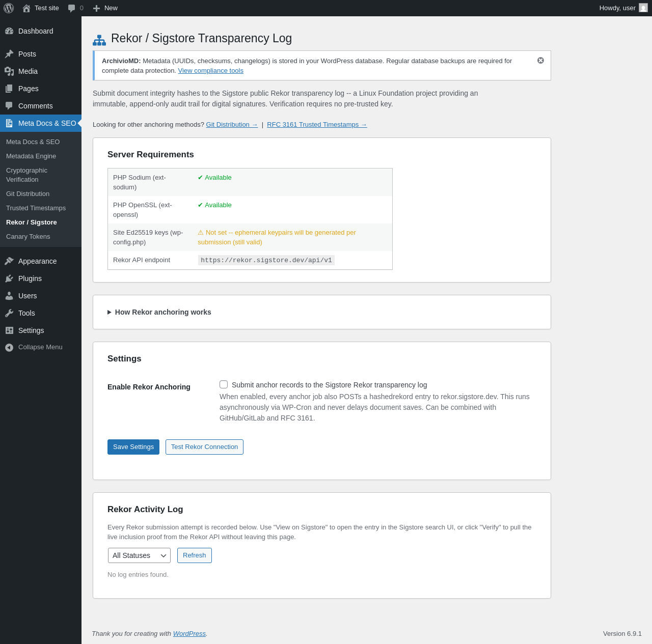Open the All Statuses filter dropdown
Viewport: 652px width, 644px height.
[139, 555]
